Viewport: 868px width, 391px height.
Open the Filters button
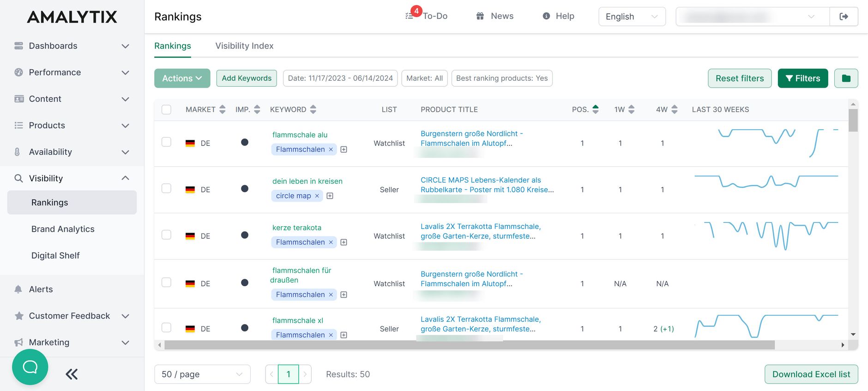(x=803, y=78)
